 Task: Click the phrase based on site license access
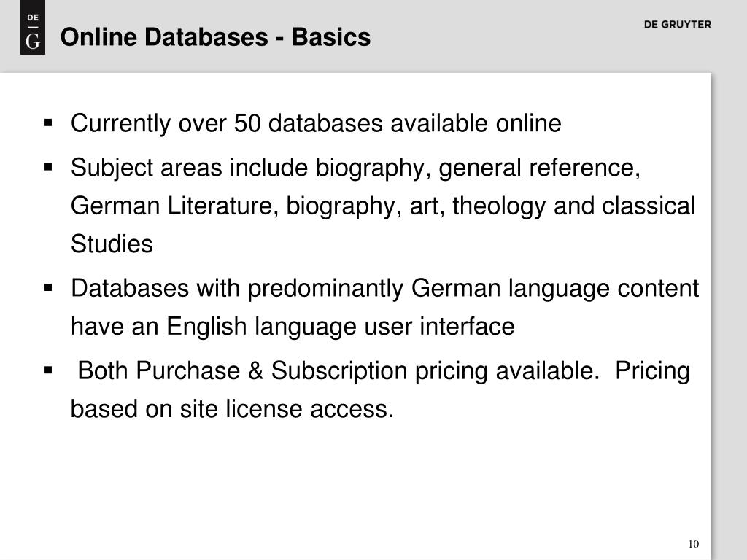pos(232,409)
